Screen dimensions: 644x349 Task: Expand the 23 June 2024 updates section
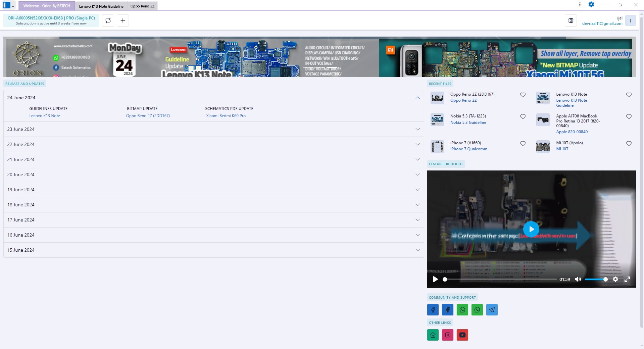pos(417,129)
